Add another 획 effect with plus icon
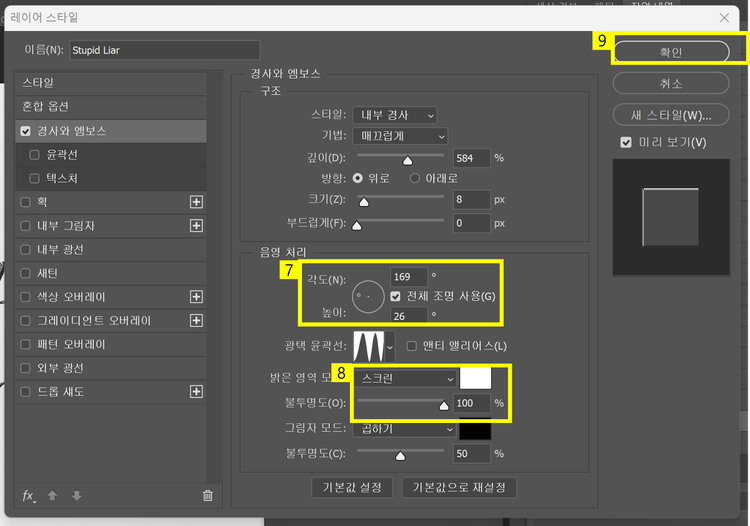Viewport: 750px width, 526px height. pyautogui.click(x=196, y=202)
